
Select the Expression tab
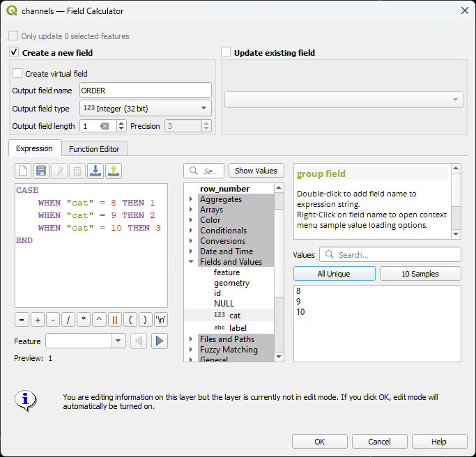(x=34, y=148)
